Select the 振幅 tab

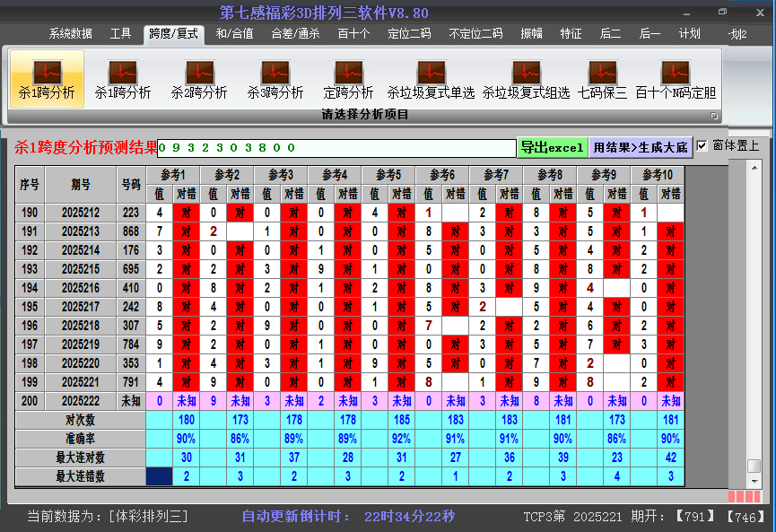532,34
